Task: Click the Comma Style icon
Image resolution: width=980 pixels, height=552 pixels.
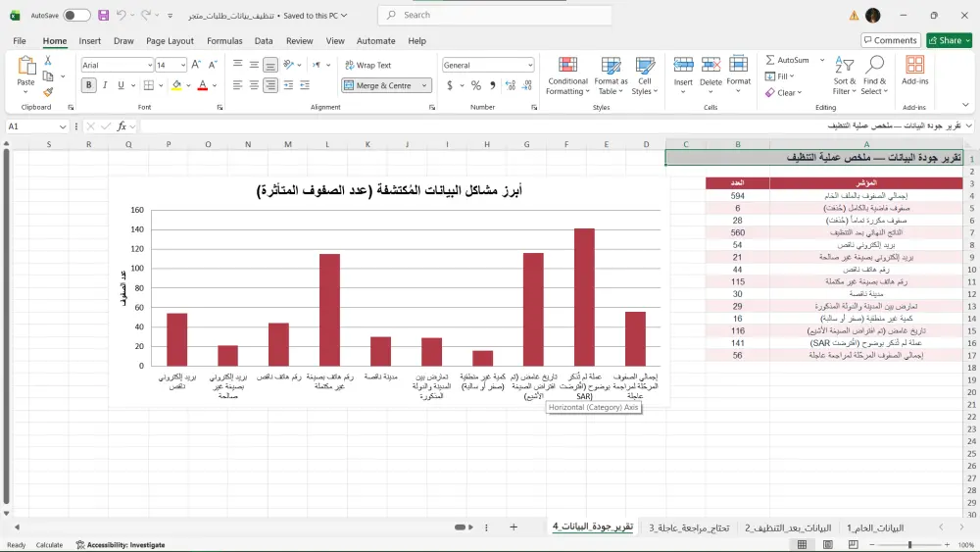Action: (493, 85)
